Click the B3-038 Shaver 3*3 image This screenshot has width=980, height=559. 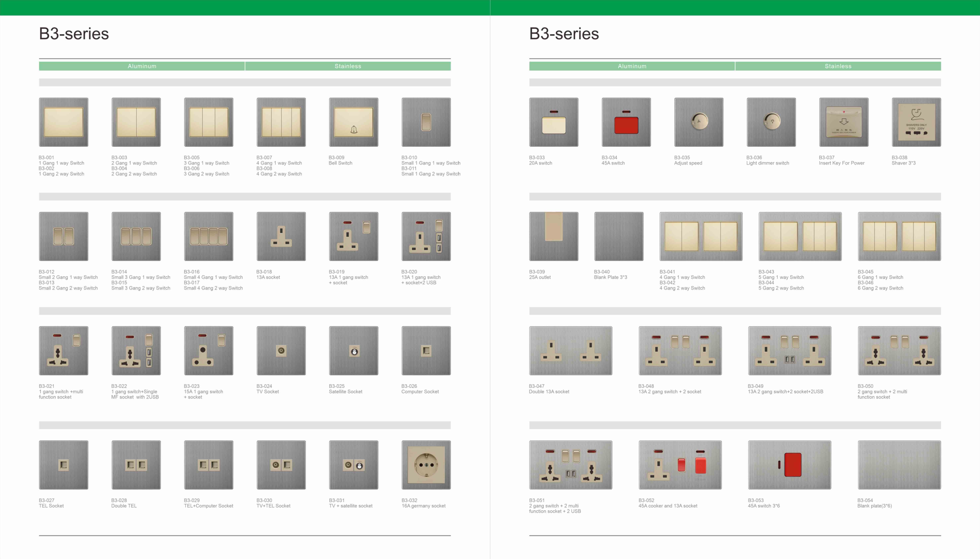(x=916, y=122)
